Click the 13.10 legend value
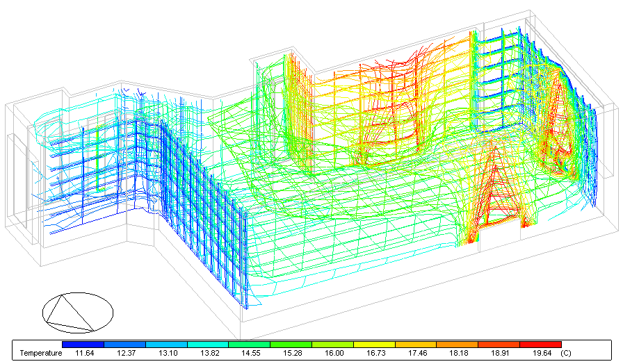This screenshot has width=623, height=364. (x=168, y=353)
